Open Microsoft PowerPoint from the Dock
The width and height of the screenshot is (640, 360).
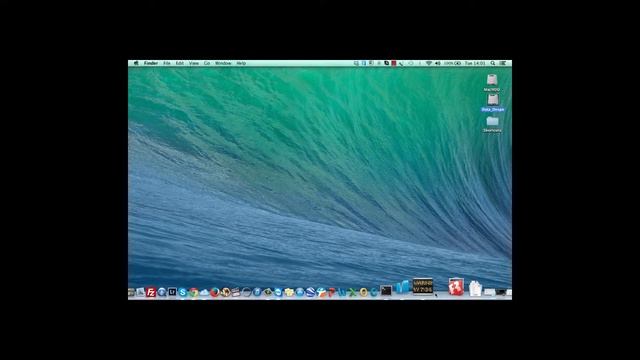click(x=331, y=292)
